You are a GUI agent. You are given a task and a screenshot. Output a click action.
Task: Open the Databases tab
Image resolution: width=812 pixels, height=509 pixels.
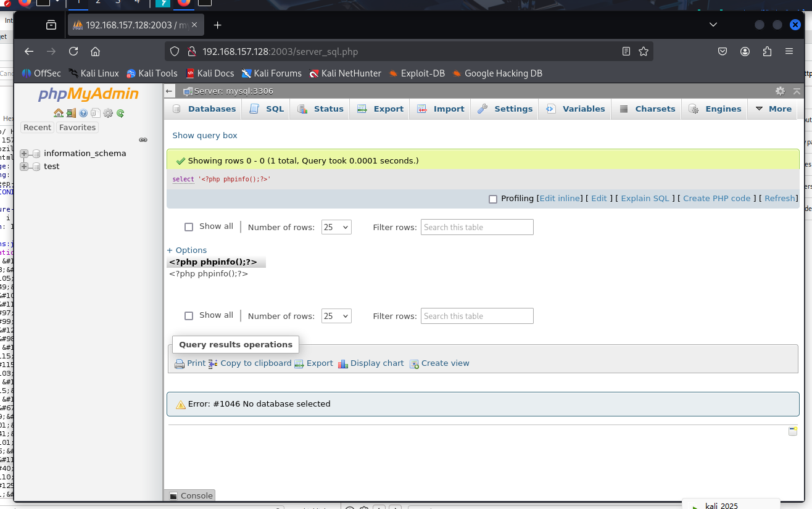pos(205,109)
